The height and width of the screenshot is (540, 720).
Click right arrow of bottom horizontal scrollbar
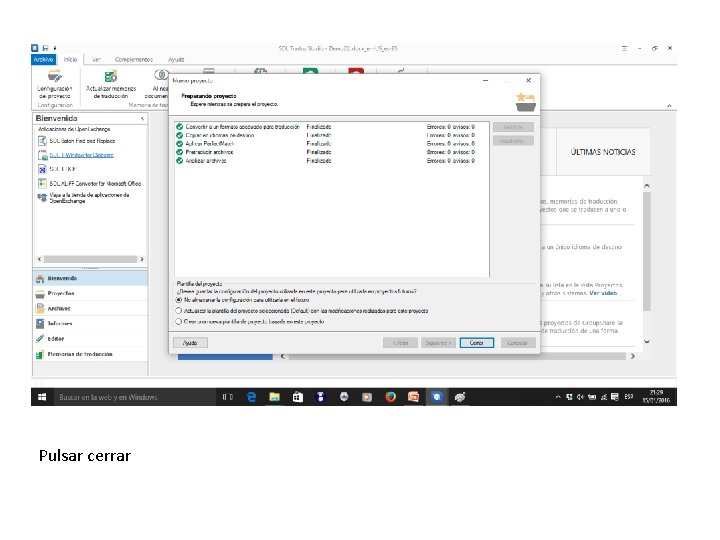632,356
